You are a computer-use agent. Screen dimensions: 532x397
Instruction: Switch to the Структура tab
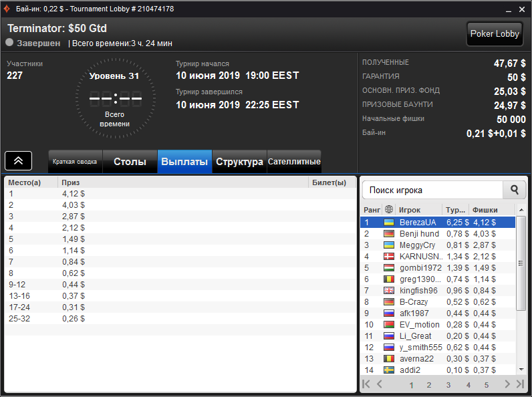[239, 162]
